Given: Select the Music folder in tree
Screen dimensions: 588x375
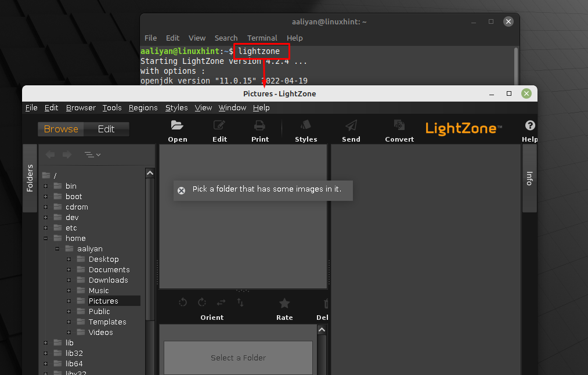Looking at the screenshot, I should click(99, 291).
